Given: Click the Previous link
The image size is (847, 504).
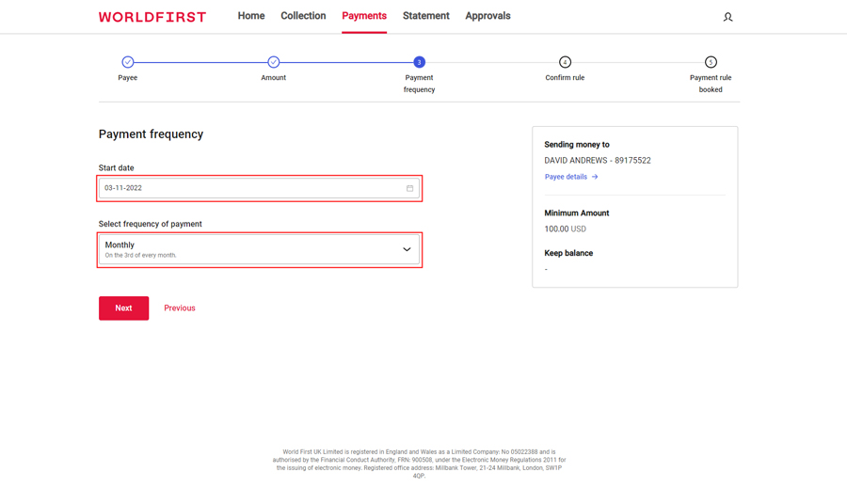Looking at the screenshot, I should click(180, 308).
